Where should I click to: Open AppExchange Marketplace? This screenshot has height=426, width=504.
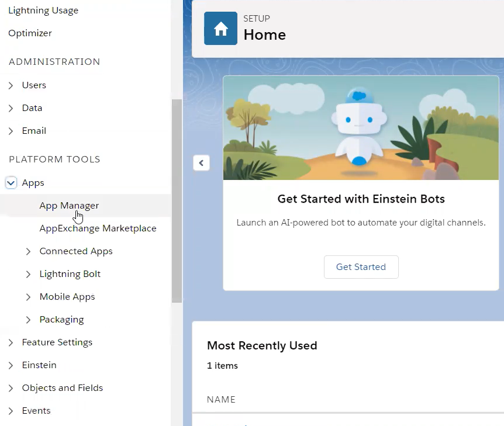(x=98, y=228)
